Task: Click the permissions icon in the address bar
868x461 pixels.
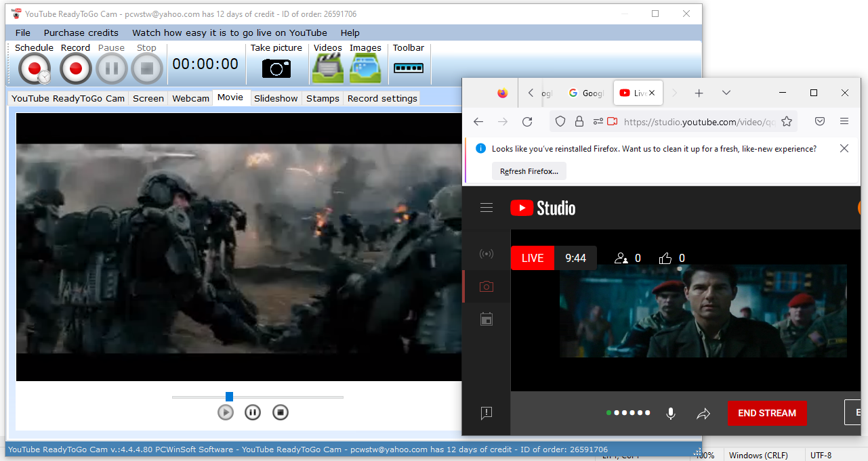Action: click(x=598, y=121)
